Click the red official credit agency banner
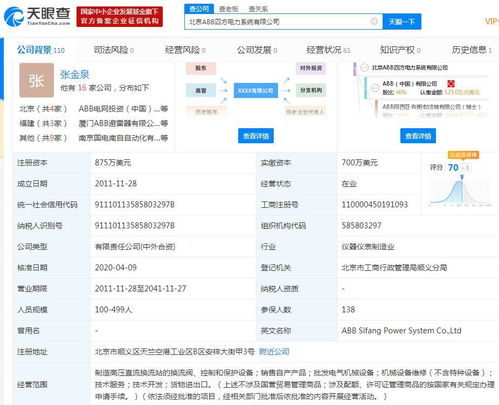The image size is (499, 405). 120,17
